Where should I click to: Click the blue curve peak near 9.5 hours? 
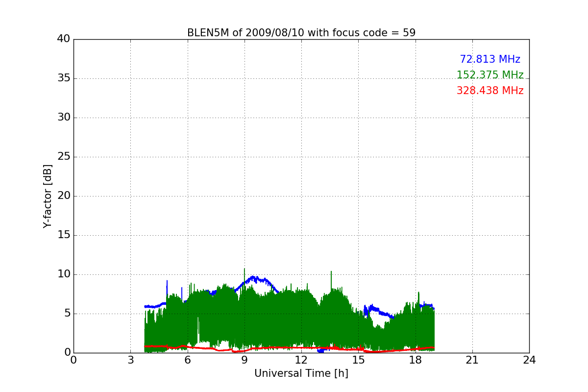(x=253, y=277)
